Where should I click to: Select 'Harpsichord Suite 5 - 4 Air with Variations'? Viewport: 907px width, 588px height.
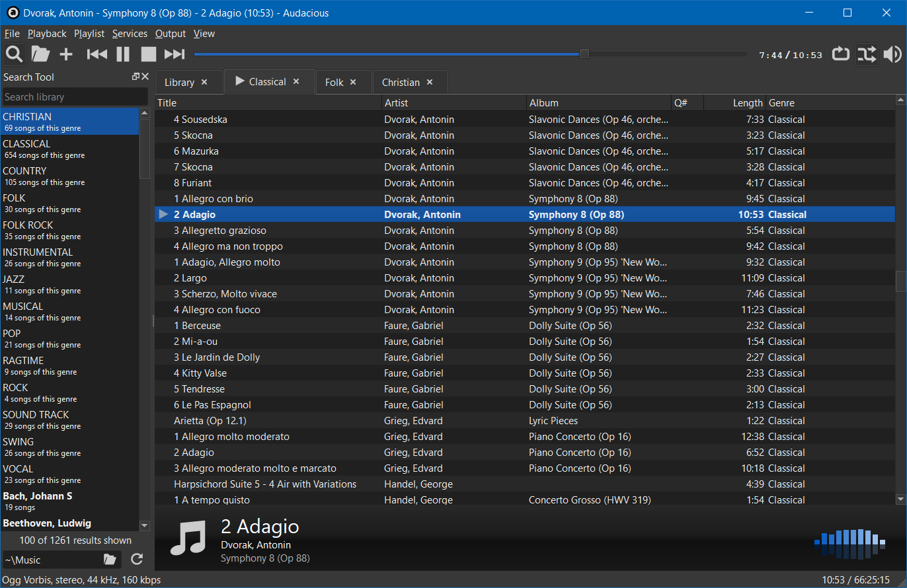525,484
